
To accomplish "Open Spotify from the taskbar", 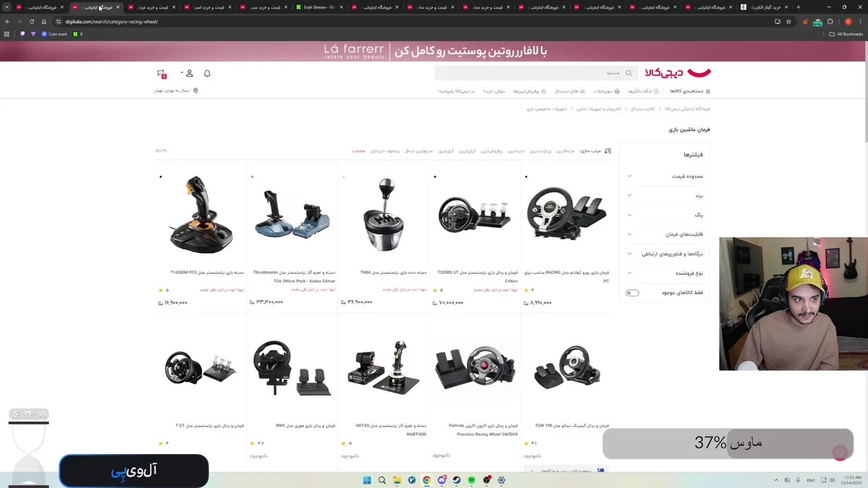I will [x=471, y=480].
